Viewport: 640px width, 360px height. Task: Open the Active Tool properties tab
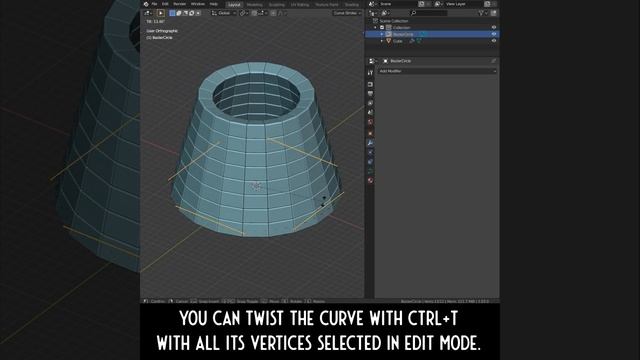[370, 73]
